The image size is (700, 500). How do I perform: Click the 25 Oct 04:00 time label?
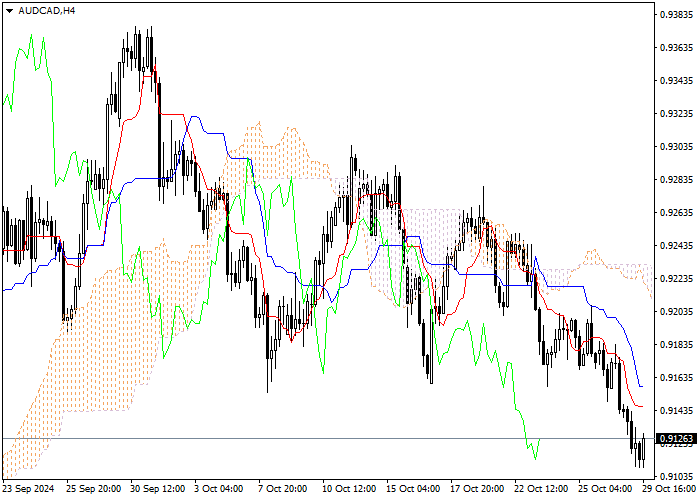point(607,489)
